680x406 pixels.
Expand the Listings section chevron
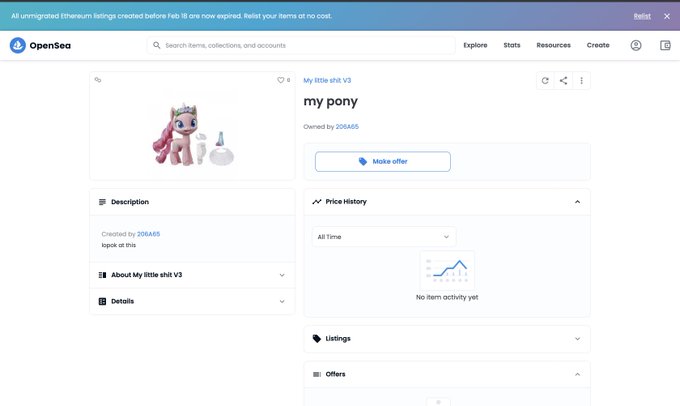coord(577,339)
